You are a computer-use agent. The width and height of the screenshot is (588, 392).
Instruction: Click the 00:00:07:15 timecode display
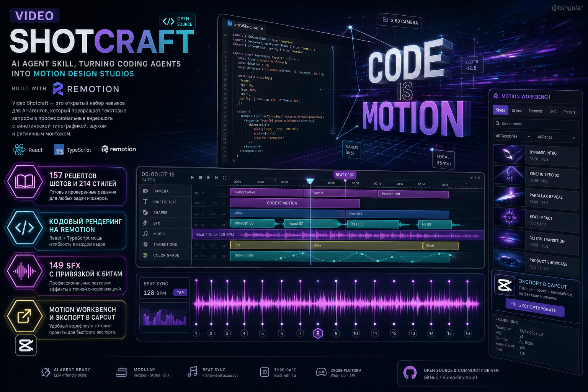coord(158,174)
